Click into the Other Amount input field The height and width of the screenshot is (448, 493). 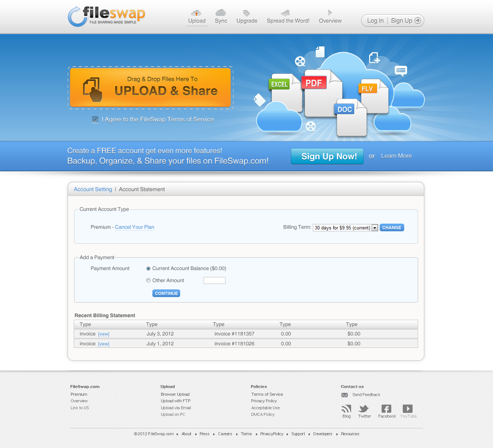point(215,281)
